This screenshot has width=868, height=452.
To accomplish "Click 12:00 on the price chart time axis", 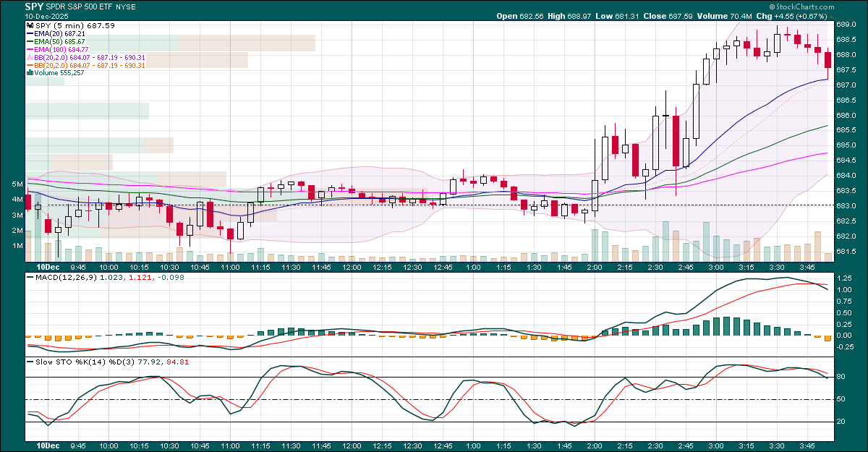I will pyautogui.click(x=351, y=268).
